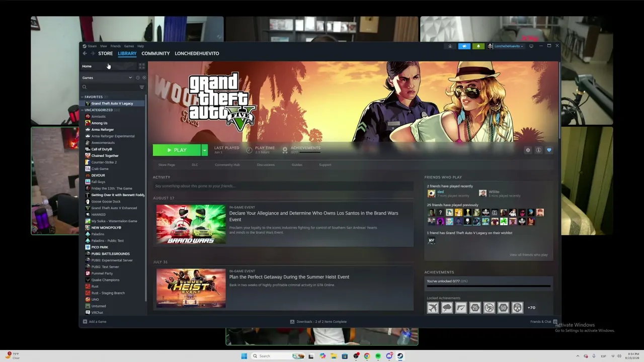This screenshot has height=362, width=644.
Task: Click the achievements progress bar
Action: point(489,286)
